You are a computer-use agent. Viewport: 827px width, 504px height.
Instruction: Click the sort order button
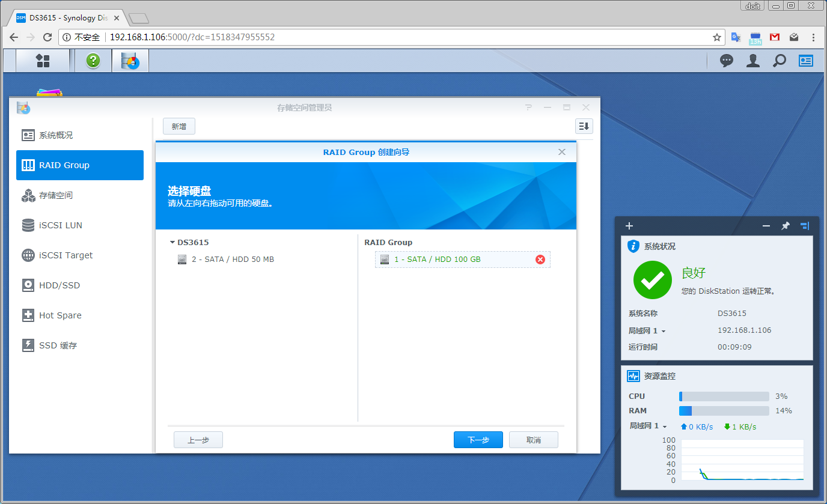point(584,126)
